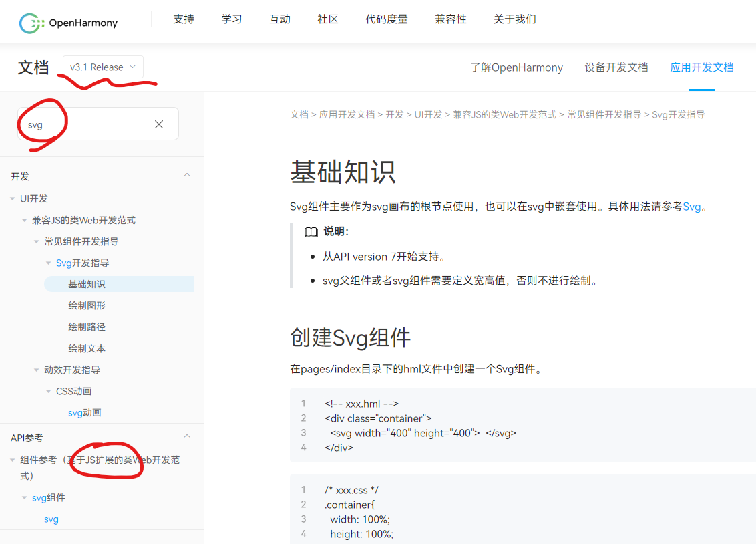756x544 pixels.
Task: Open the 代码度量 menu
Action: pos(386,19)
